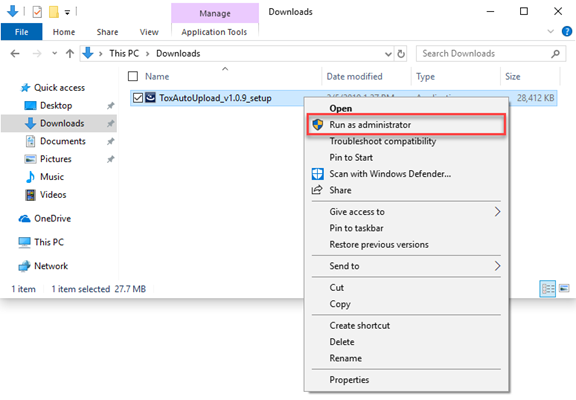Switch to details view icon in status bar

click(547, 289)
